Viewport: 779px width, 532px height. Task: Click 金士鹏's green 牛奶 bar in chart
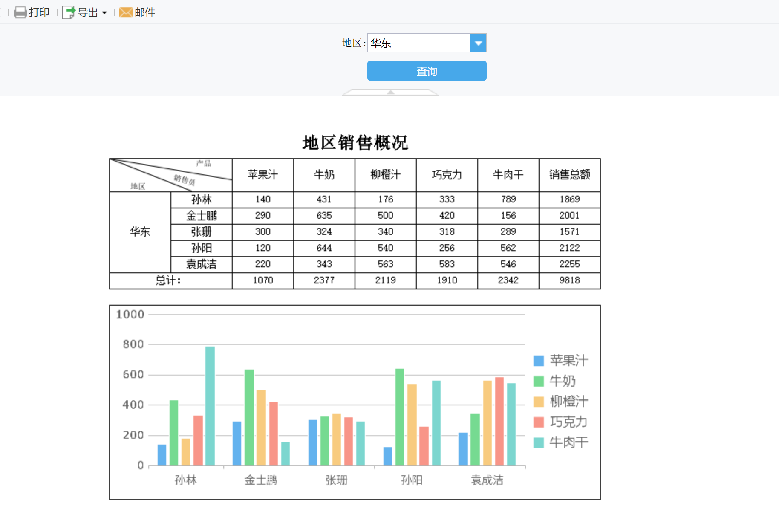[249, 417]
